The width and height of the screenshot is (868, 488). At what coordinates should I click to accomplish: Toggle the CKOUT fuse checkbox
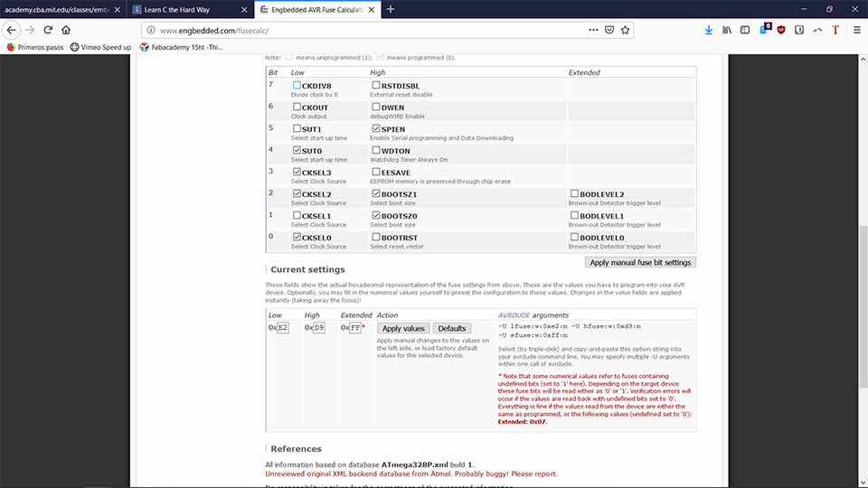pyautogui.click(x=297, y=107)
